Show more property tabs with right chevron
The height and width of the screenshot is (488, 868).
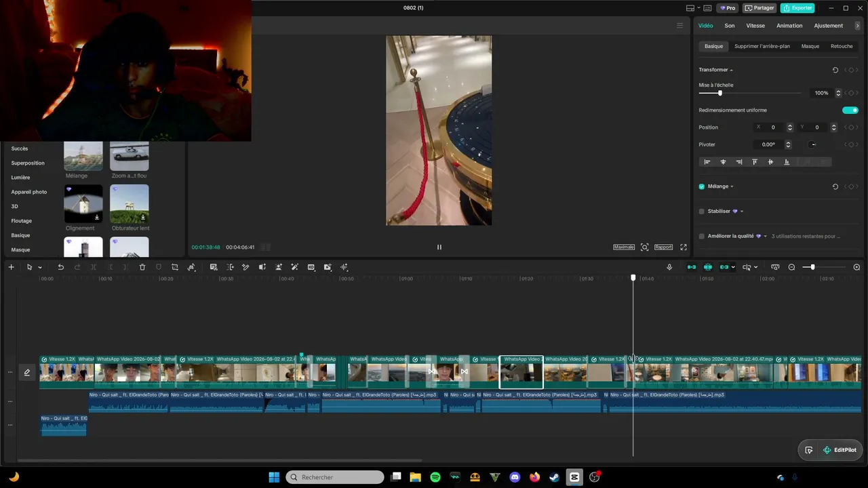click(x=857, y=26)
